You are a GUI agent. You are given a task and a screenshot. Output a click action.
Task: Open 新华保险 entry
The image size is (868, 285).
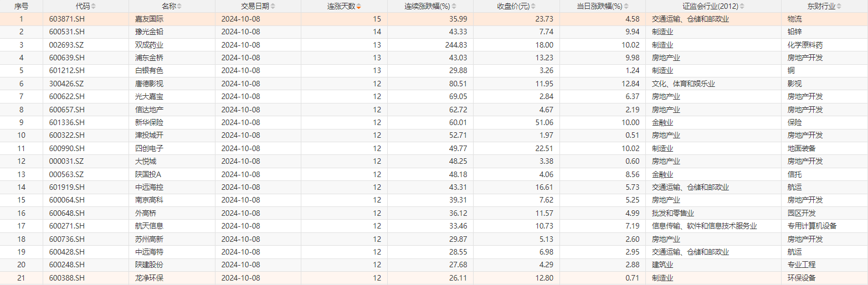(x=150, y=122)
